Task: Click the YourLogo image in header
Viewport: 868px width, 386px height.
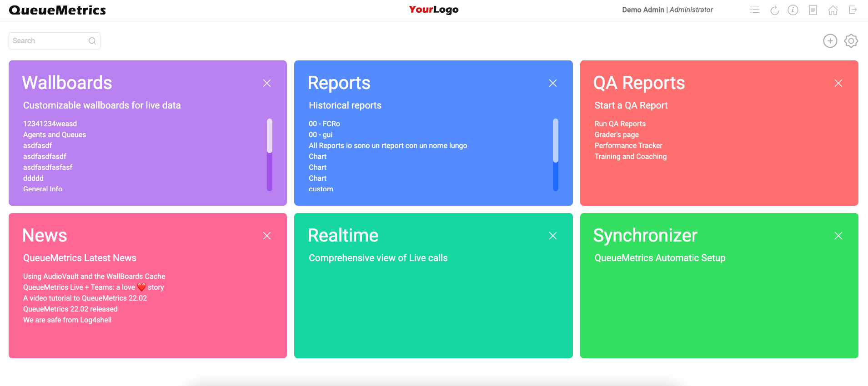Action: (434, 10)
